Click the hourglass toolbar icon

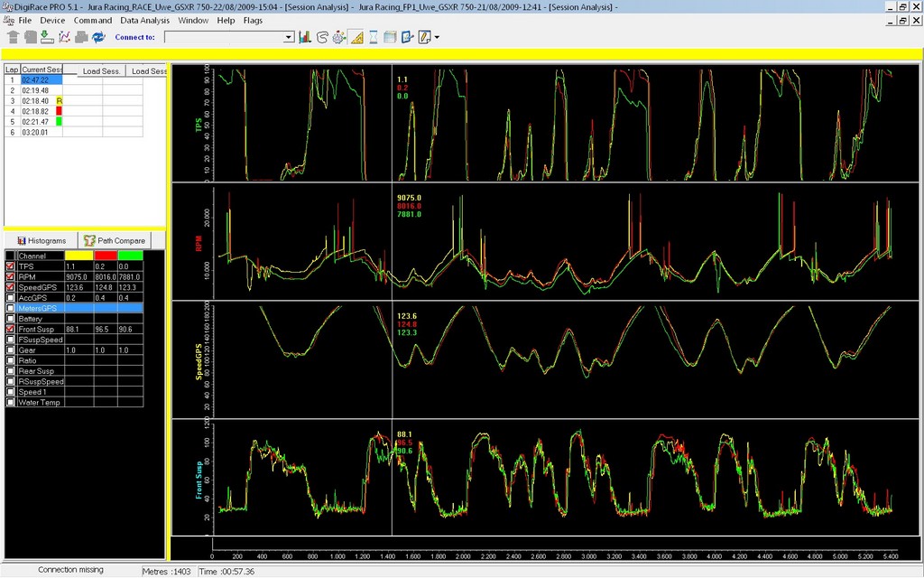click(x=373, y=37)
